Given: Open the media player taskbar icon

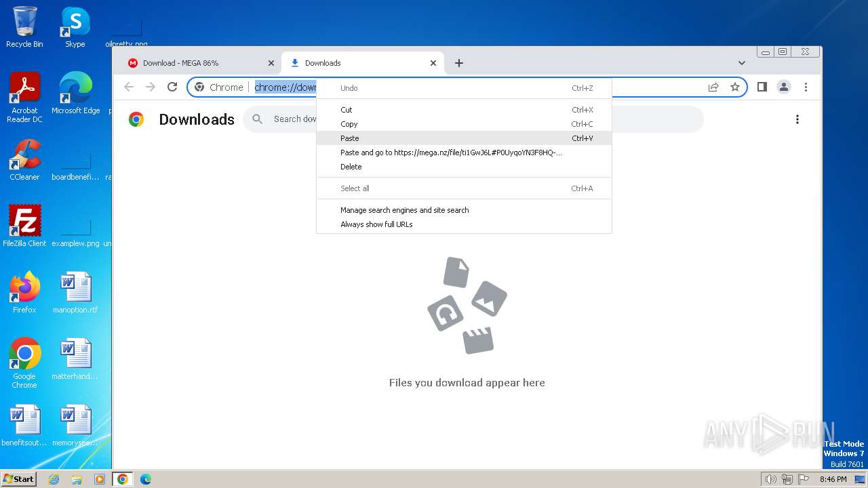Looking at the screenshot, I should click(x=100, y=479).
